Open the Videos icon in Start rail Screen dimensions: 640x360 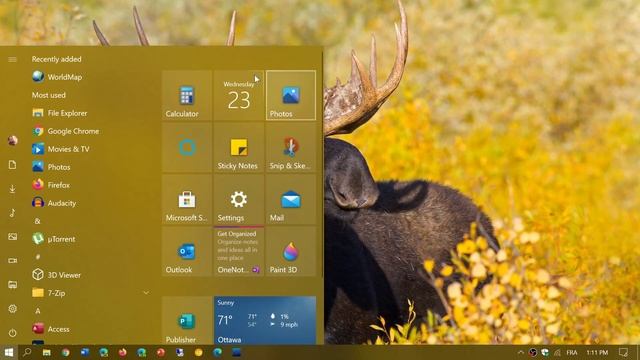pos(12,260)
